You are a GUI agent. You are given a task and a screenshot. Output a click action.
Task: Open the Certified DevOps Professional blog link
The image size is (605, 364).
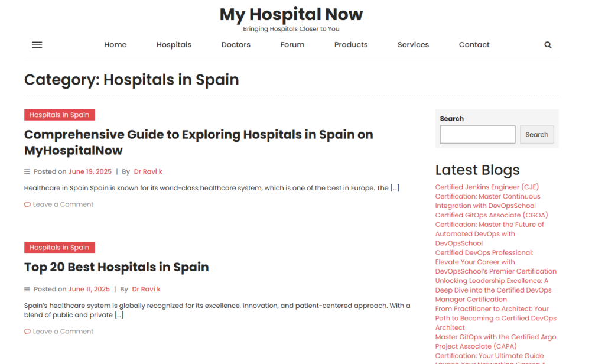tap(496, 262)
